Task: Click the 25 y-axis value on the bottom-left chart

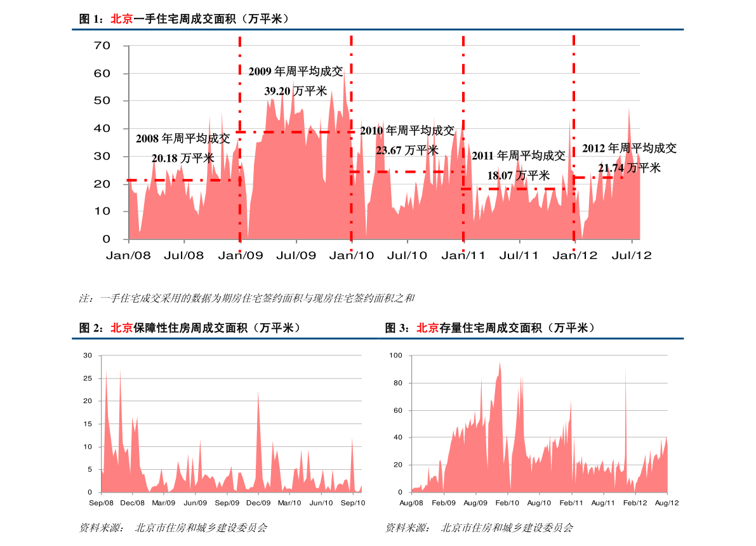Action: pyautogui.click(x=88, y=378)
